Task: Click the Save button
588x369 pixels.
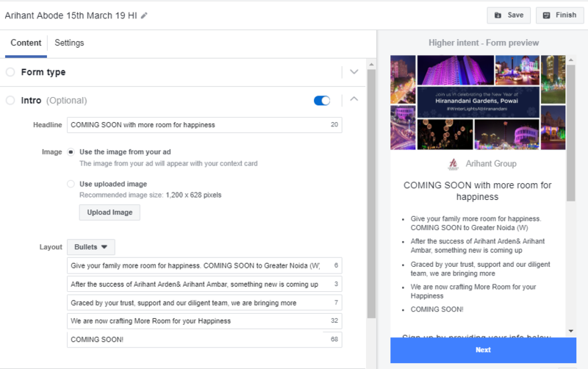Action: click(509, 15)
